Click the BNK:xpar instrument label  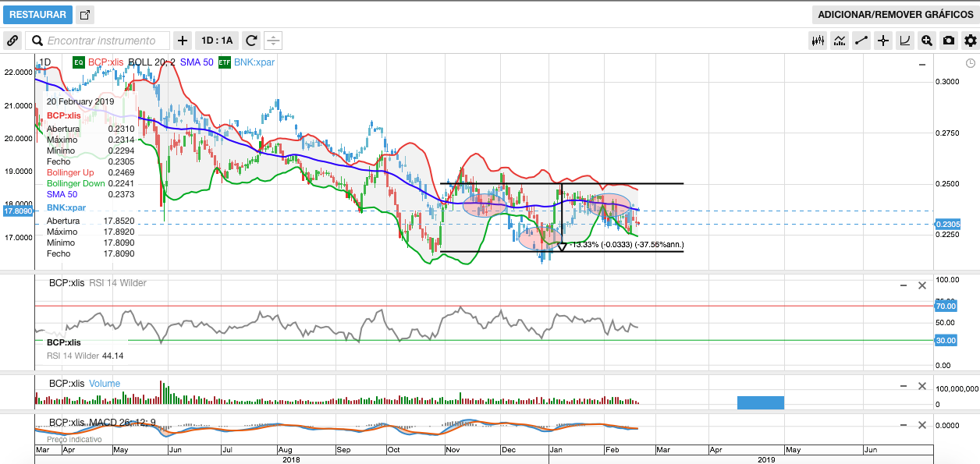pos(254,62)
